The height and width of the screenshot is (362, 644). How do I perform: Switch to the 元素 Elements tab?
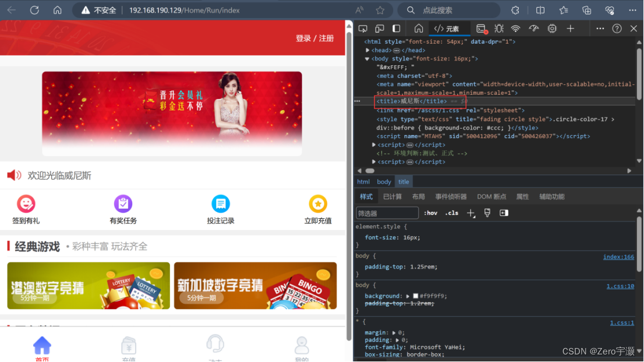tap(447, 29)
